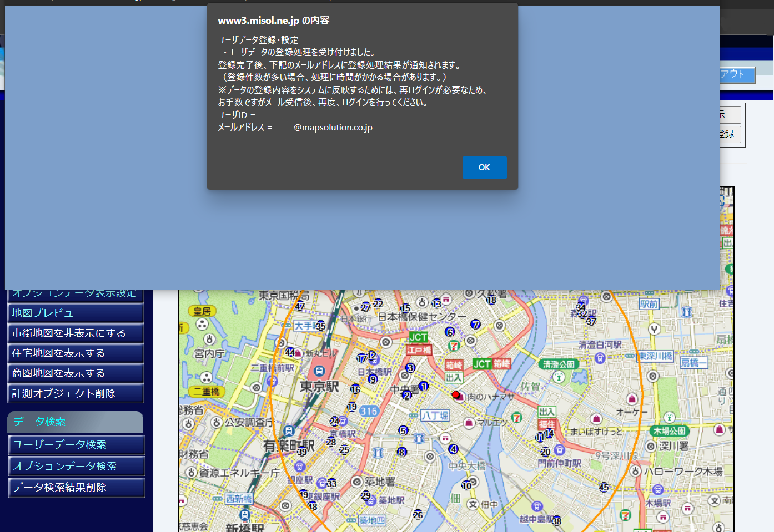
Task: Click map marker number 16
Action: point(355,389)
